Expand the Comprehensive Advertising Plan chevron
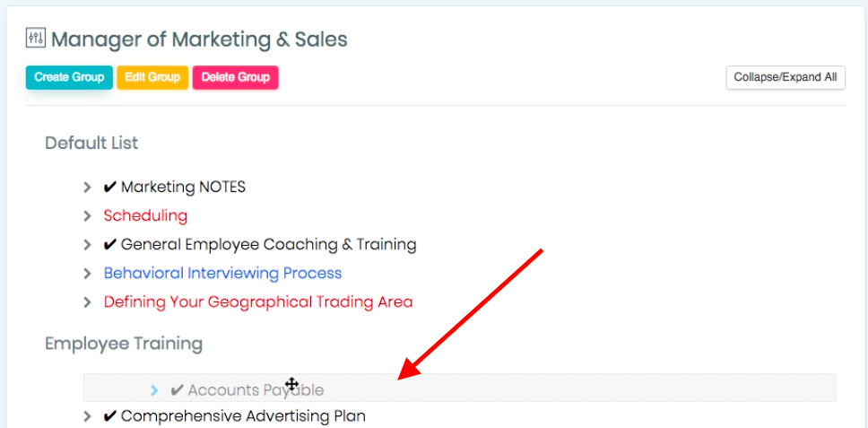Image resolution: width=868 pixels, height=428 pixels. (87, 416)
